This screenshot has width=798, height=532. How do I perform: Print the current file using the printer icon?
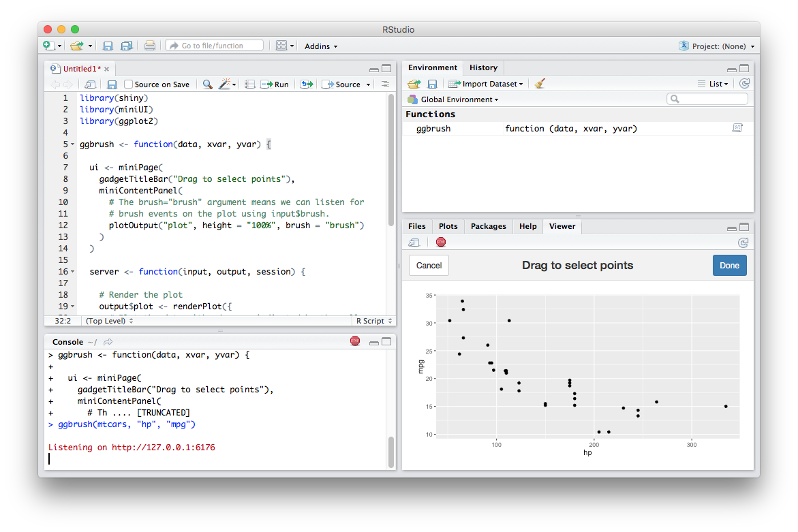click(x=149, y=45)
